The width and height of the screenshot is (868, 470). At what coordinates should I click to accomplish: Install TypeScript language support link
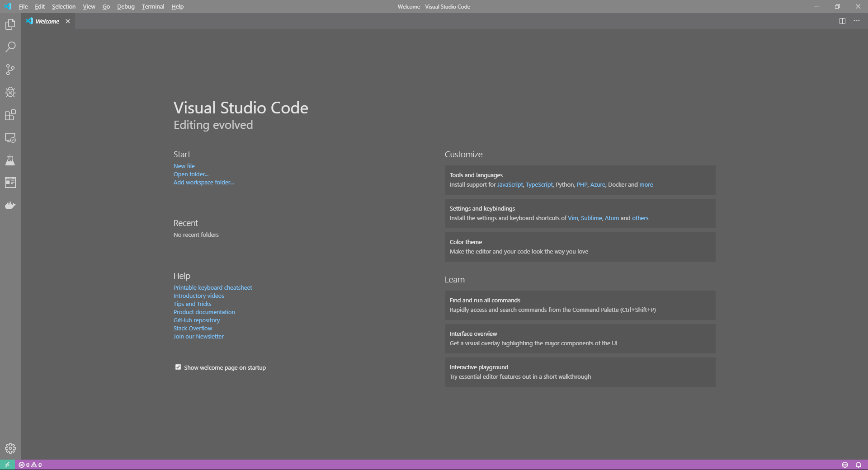[x=539, y=184]
